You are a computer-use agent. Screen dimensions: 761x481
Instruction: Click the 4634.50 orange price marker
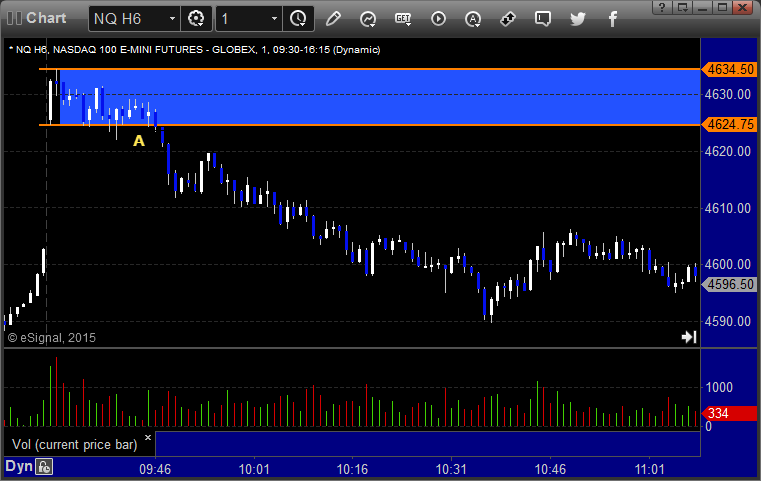pyautogui.click(x=729, y=69)
